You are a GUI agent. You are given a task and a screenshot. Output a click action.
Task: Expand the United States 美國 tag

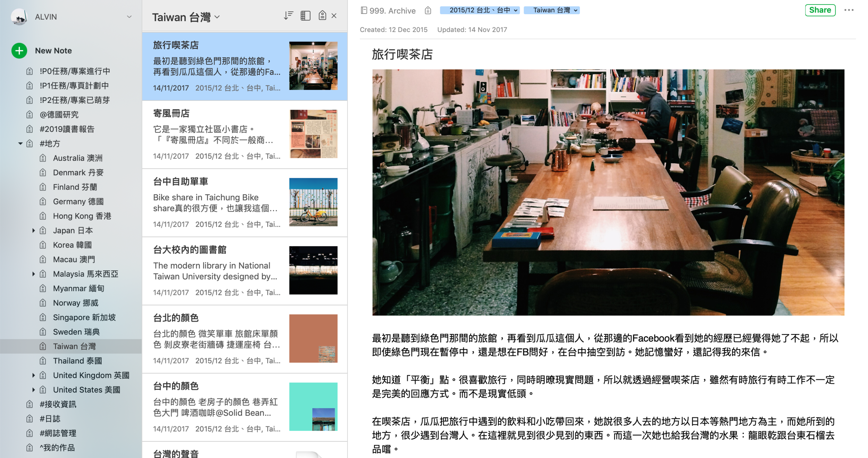[x=33, y=390]
